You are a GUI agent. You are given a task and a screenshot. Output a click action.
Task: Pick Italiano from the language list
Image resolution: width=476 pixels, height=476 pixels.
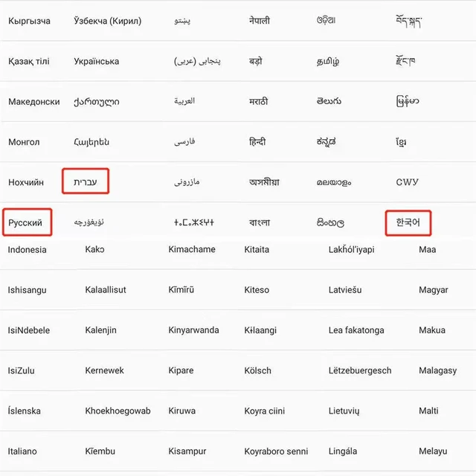click(x=22, y=451)
